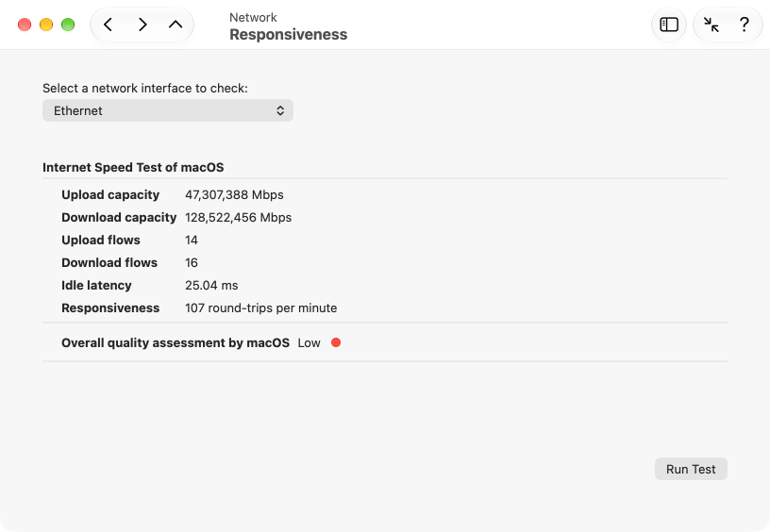Click the 'Upload capacity' label
Viewport: 770px width, 532px height.
tap(110, 195)
